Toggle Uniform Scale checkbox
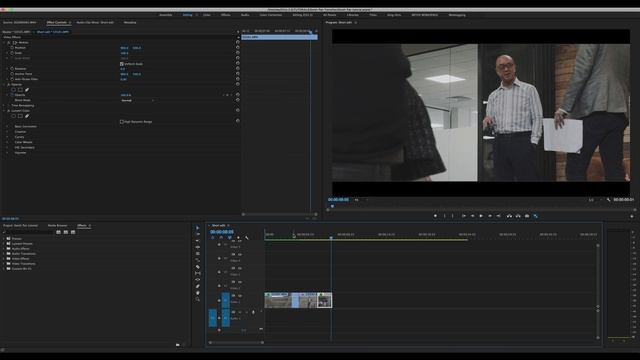The width and height of the screenshot is (640, 360). tap(122, 64)
